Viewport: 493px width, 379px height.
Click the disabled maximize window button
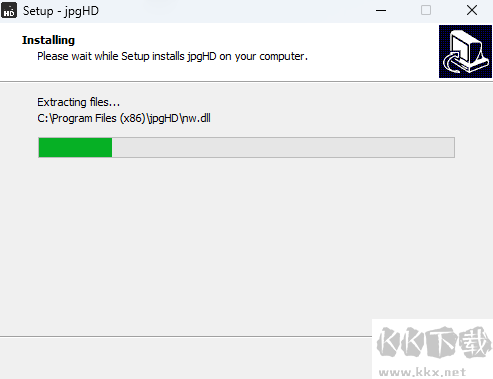(x=426, y=11)
